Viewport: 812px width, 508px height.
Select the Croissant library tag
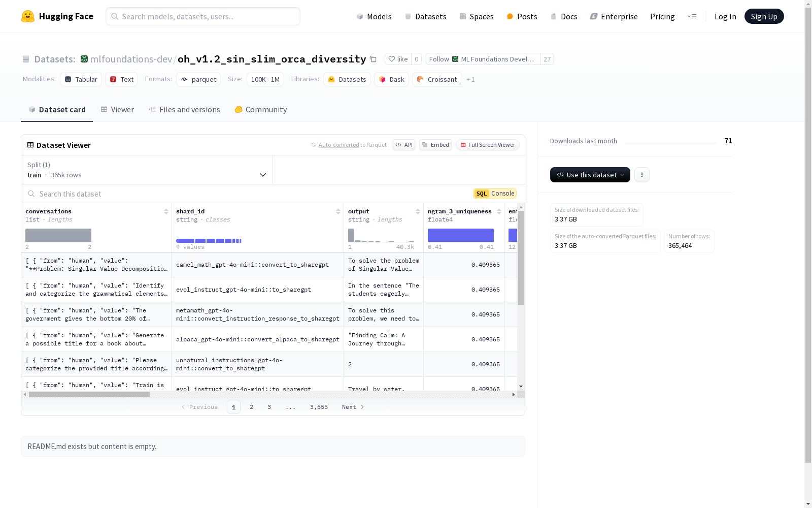click(x=437, y=79)
